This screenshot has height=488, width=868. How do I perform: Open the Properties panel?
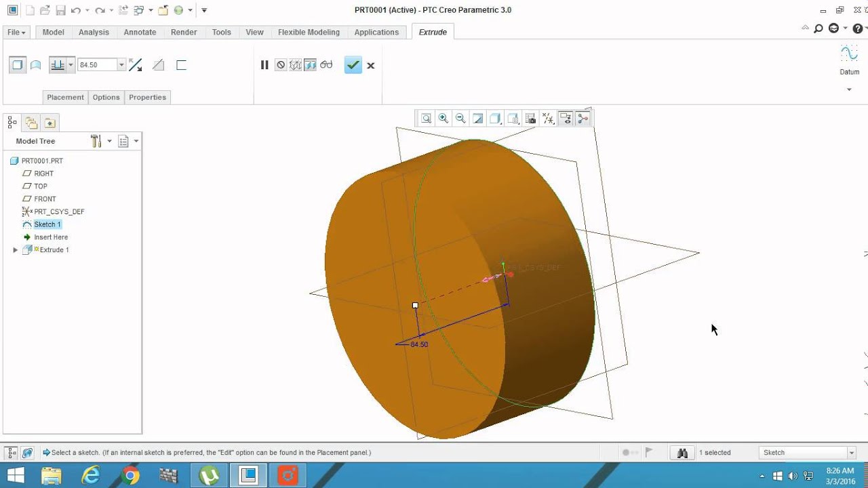point(148,97)
